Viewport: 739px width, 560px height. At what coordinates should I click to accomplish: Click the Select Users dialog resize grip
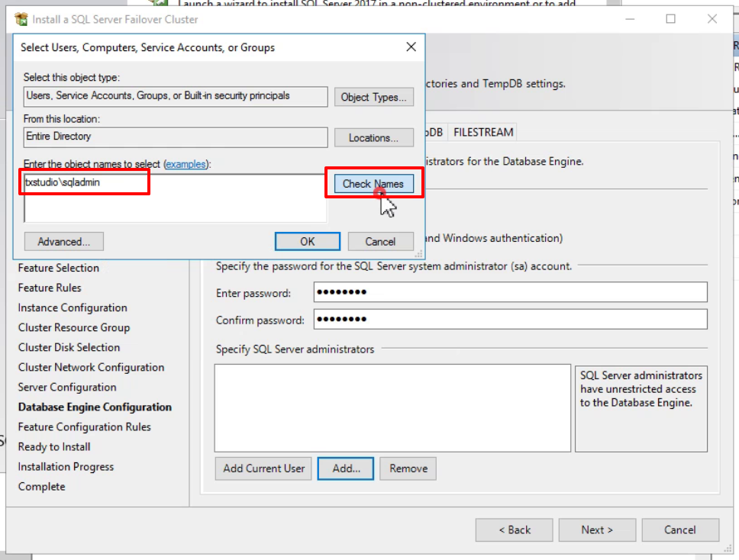(418, 254)
